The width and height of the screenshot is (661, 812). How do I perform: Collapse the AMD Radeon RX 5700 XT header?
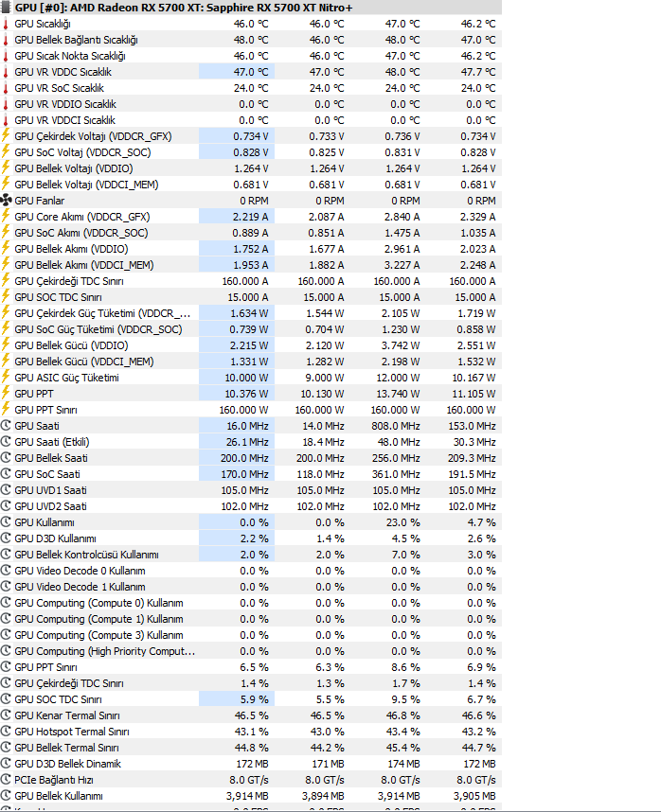[251, 8]
